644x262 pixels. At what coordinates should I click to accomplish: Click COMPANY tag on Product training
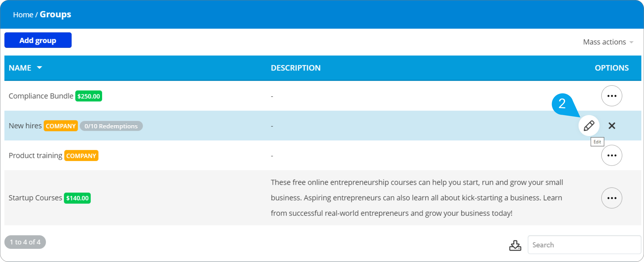(81, 156)
